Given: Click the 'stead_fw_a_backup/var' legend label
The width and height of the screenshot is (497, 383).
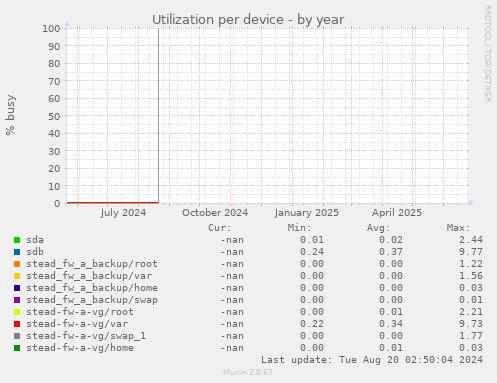Looking at the screenshot, I should click(x=89, y=276).
